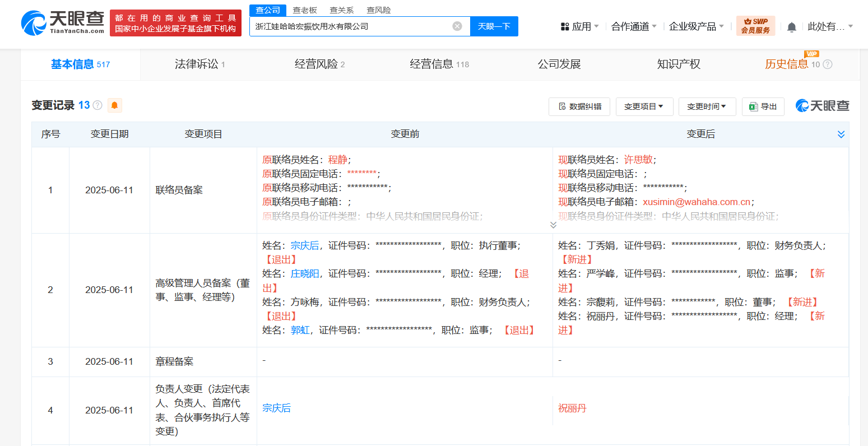Open help icon next to 变更记录 count
Viewport: 868px width, 446px height.
click(98, 105)
